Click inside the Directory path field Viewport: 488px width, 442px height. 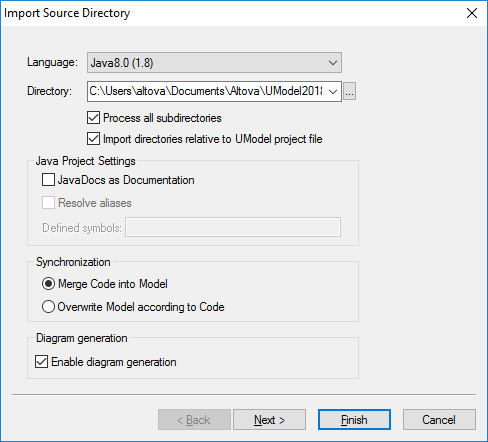(x=207, y=91)
